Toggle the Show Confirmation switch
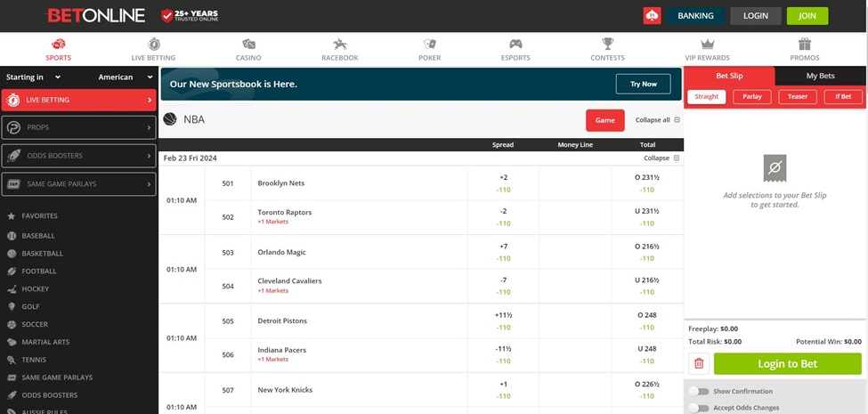The image size is (868, 414). click(699, 391)
